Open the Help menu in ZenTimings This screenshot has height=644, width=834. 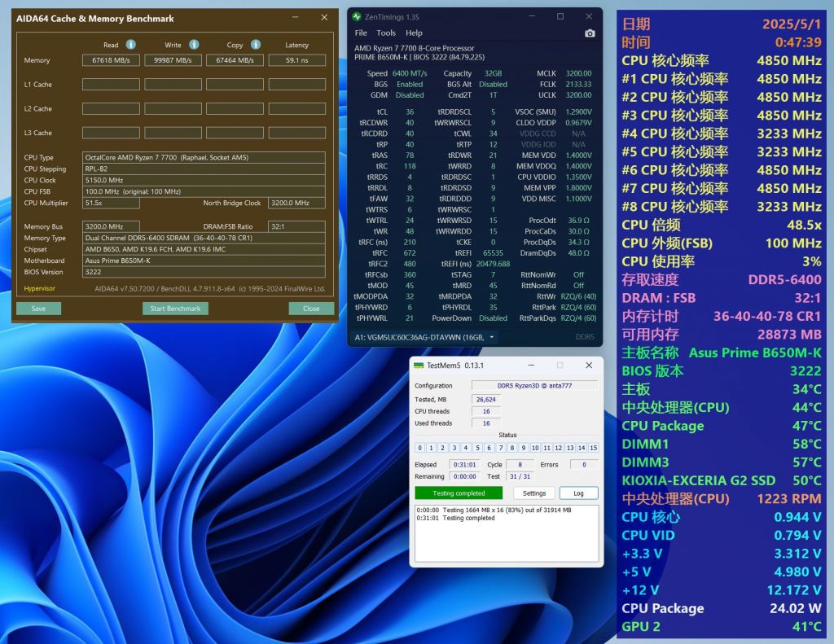coord(414,33)
